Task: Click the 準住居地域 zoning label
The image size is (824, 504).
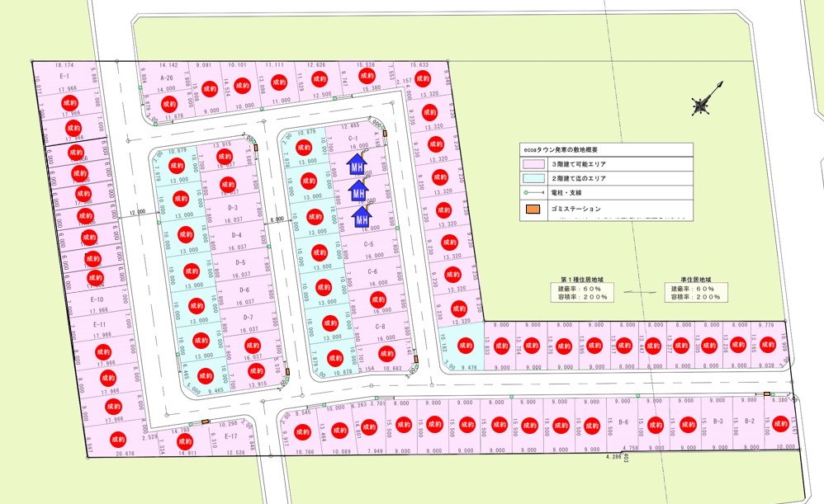Action: tap(691, 280)
